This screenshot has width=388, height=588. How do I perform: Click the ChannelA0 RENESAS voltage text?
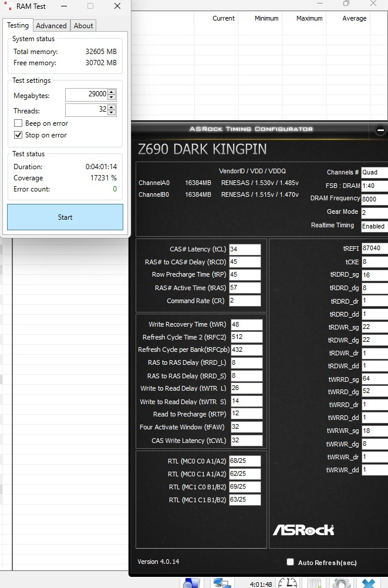(x=260, y=183)
